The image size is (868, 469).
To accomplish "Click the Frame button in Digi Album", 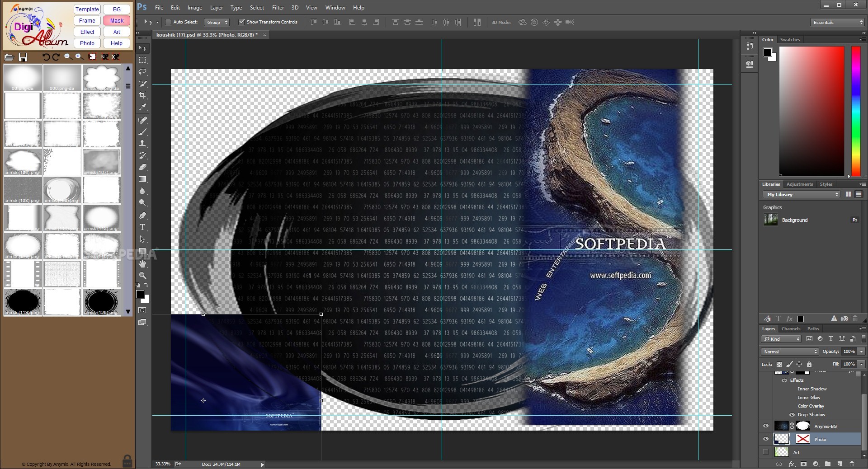I will pos(87,21).
